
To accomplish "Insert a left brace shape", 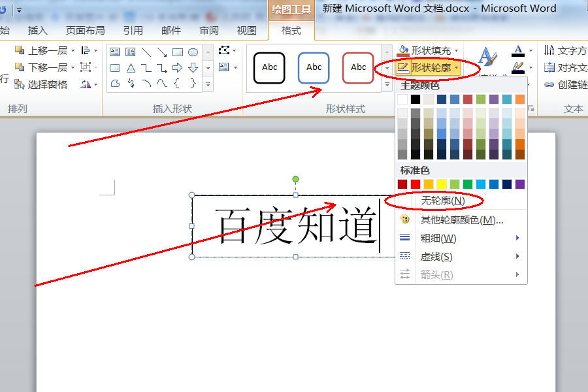I will pos(177,83).
